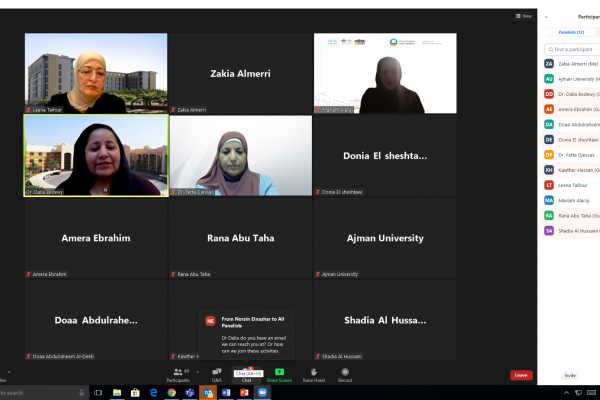Expand the View layout options
The width and height of the screenshot is (600, 400).
(524, 16)
